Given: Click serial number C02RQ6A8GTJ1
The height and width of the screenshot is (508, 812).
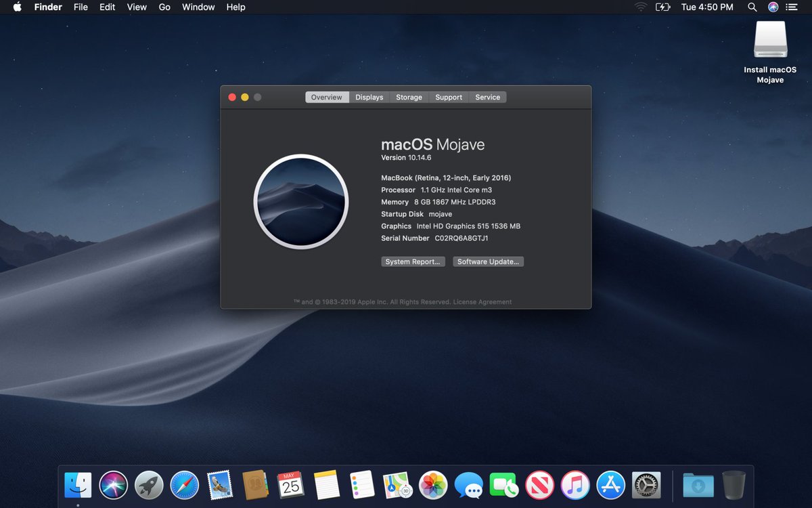Looking at the screenshot, I should (x=461, y=238).
